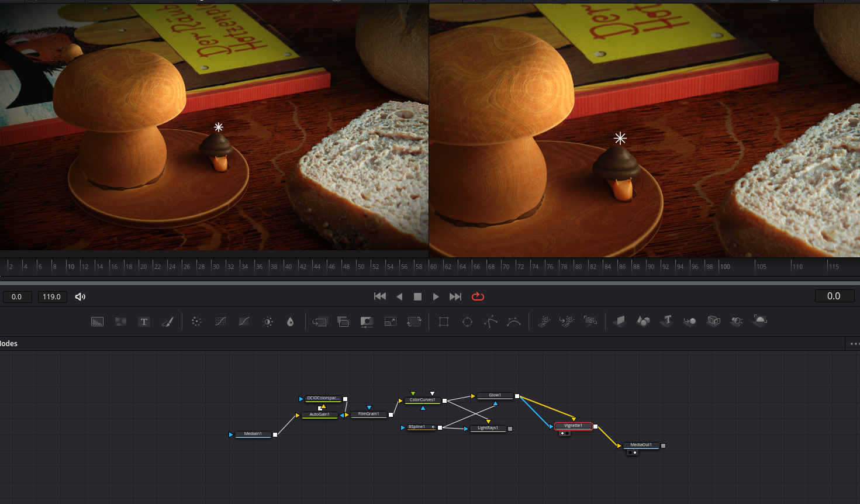Add a Renderer 3D tool
Screen dimensions: 860x504
(x=760, y=320)
